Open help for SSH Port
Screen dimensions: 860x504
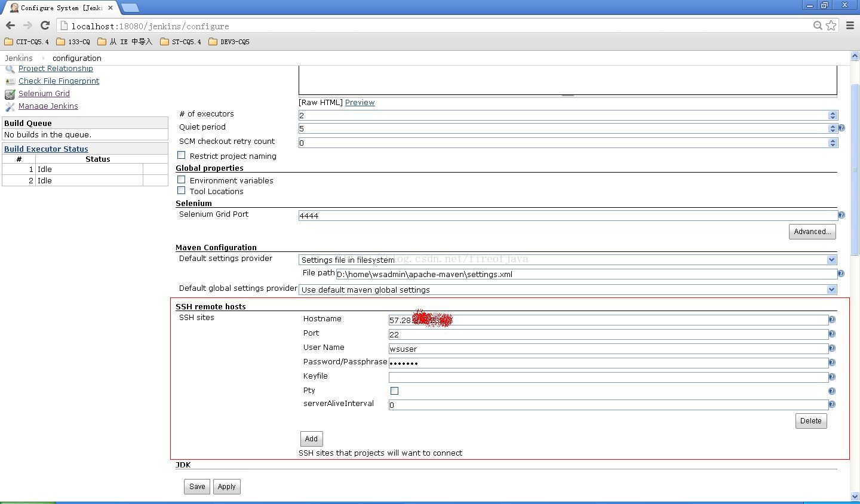click(832, 334)
